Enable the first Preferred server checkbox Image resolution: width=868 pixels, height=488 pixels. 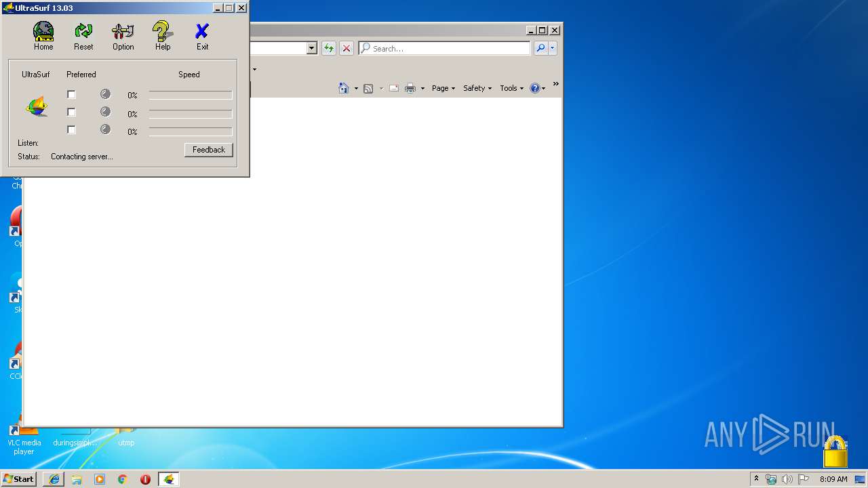tap(71, 94)
